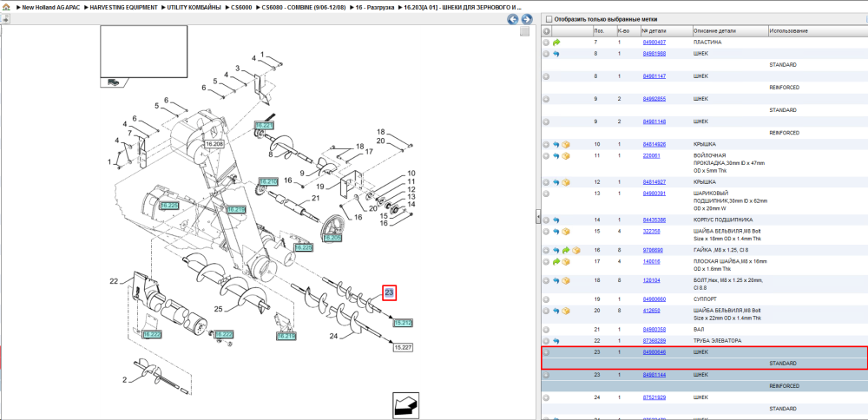This screenshot has height=420, width=868.
Task: Select reference label 16.205 in diagram
Action: (332, 237)
